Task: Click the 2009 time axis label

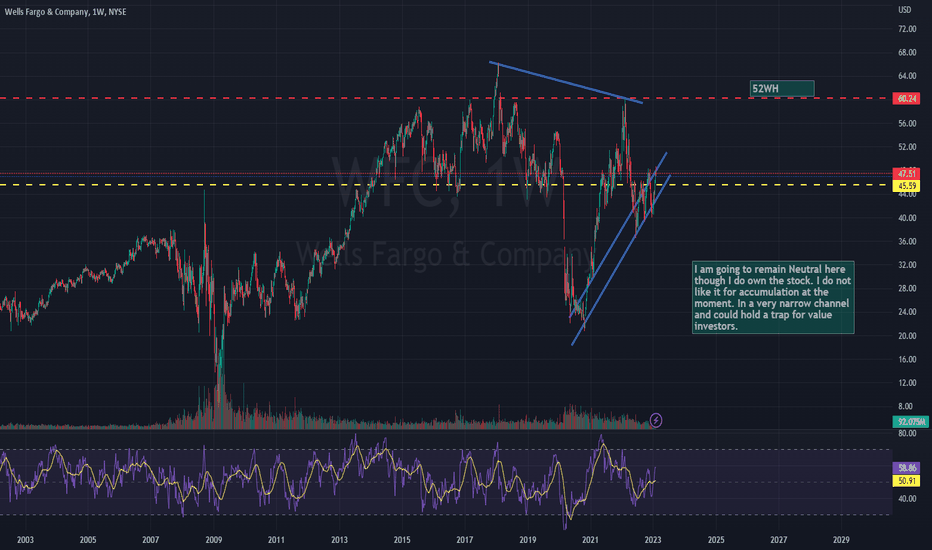Action: (x=213, y=540)
